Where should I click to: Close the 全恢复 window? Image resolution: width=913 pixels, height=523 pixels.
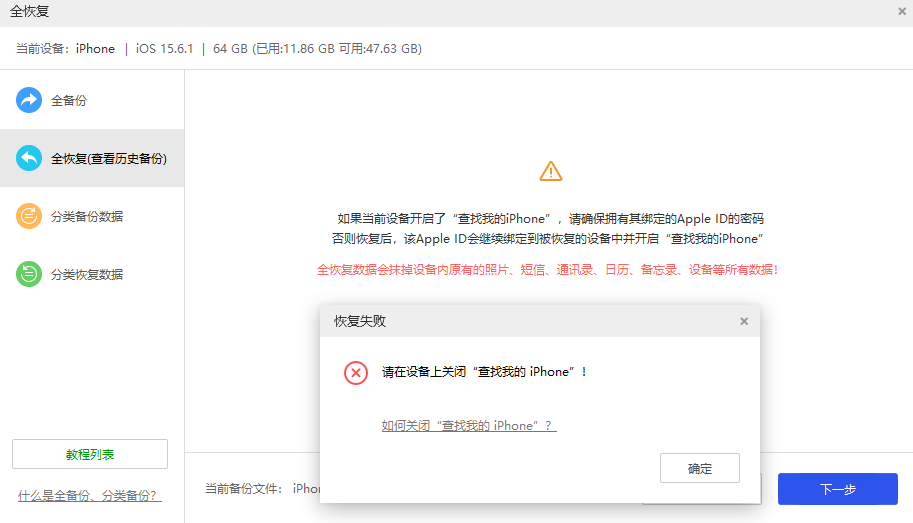pyautogui.click(x=902, y=11)
